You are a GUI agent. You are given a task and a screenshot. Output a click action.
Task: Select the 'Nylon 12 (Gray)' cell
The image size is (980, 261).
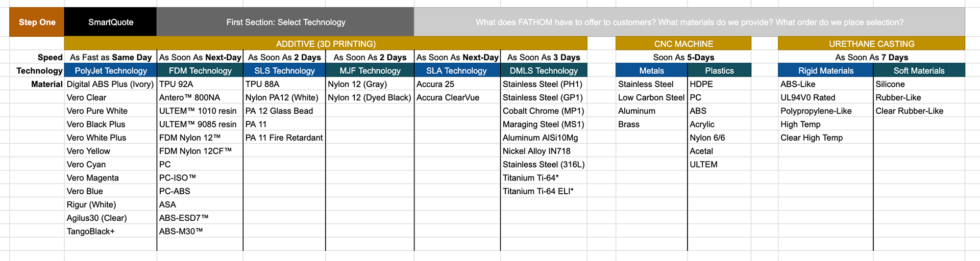tap(370, 84)
